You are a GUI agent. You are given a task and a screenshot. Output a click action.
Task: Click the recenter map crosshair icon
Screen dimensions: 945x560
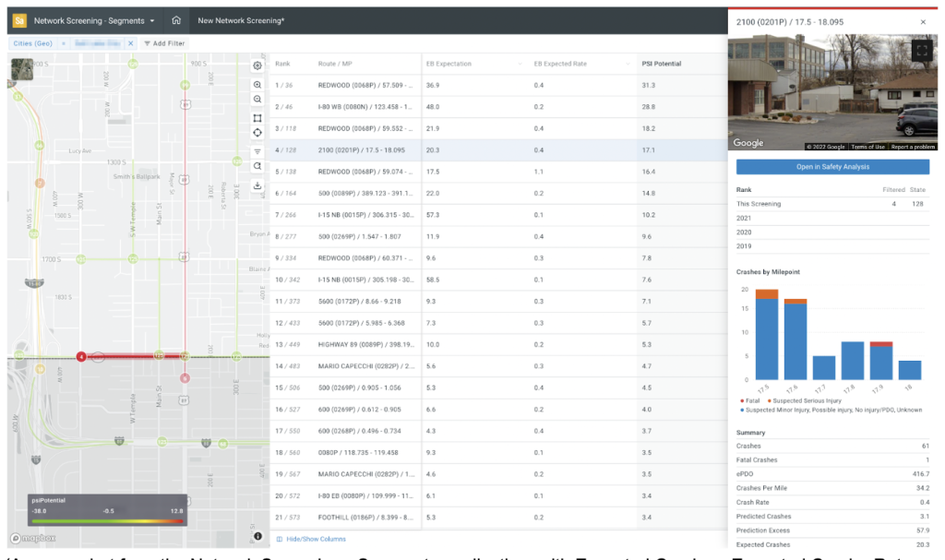257,133
